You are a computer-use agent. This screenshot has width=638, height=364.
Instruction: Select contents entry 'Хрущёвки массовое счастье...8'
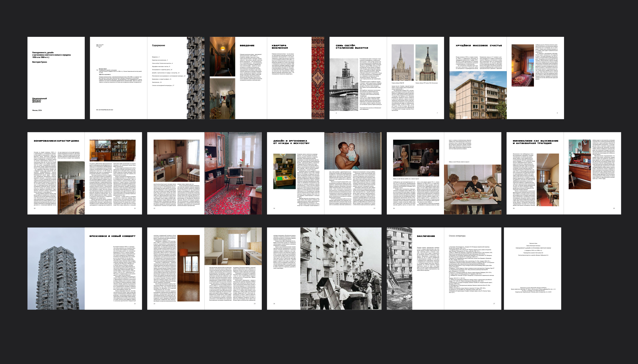161,67
